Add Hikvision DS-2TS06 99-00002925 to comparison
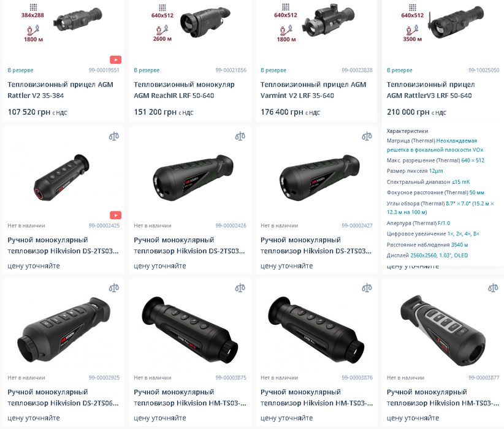504x429 pixels. coord(114,287)
